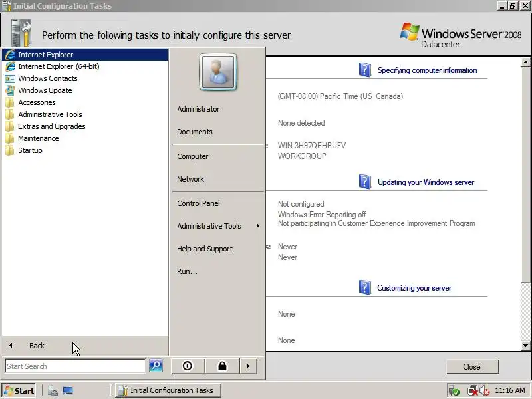Expand the Accessories folder
The width and height of the screenshot is (532, 399).
pos(85,102)
